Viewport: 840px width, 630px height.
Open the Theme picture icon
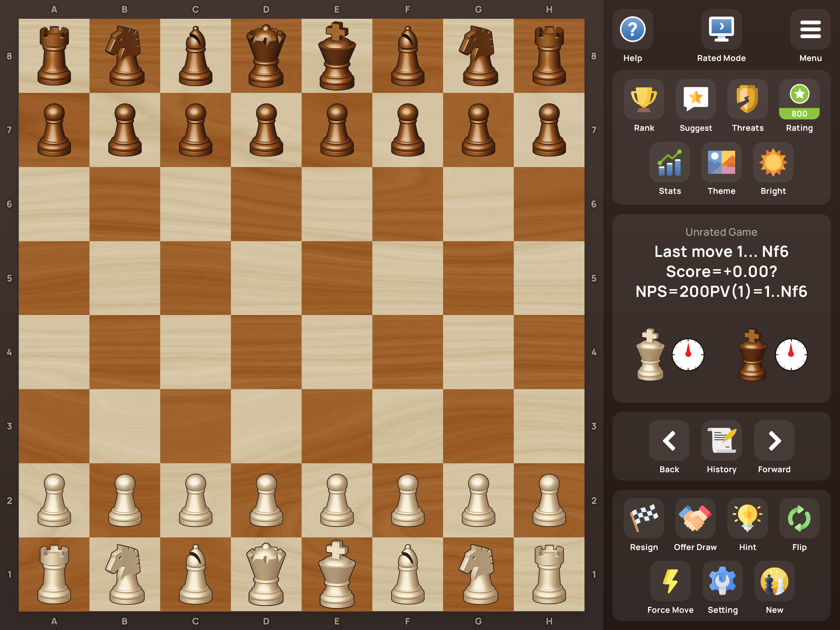coord(721,163)
